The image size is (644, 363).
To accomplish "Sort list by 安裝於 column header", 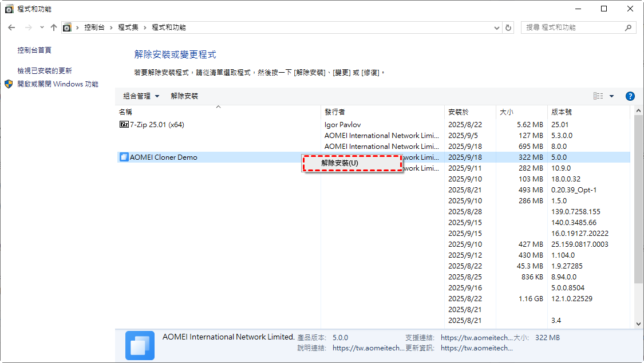I will [459, 112].
